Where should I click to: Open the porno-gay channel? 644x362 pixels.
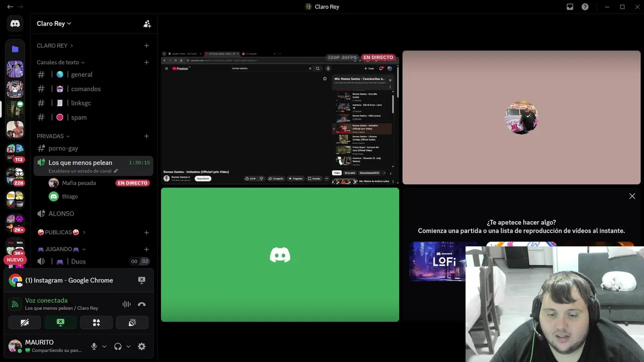point(94,148)
